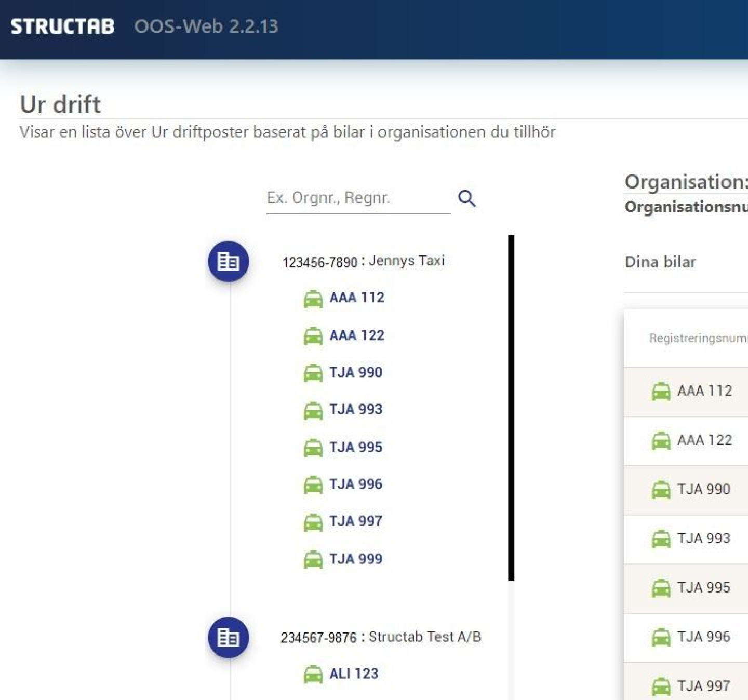Select TJA 993 in the organisation tree
This screenshot has height=700, width=748.
tap(356, 409)
